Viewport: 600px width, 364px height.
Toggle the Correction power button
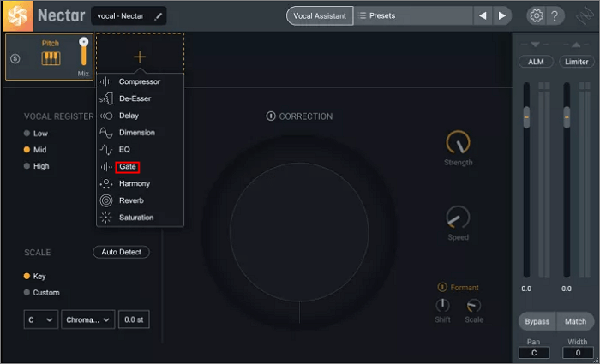click(271, 116)
